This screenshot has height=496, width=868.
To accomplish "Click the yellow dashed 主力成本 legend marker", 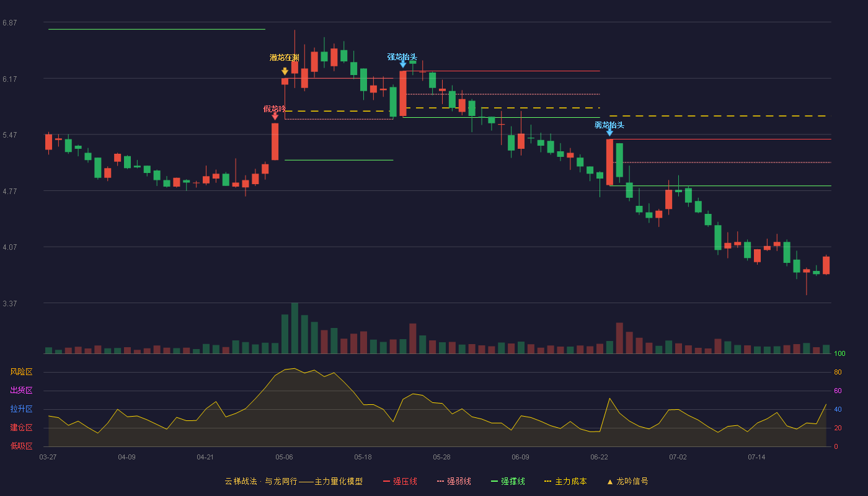I will tap(547, 482).
